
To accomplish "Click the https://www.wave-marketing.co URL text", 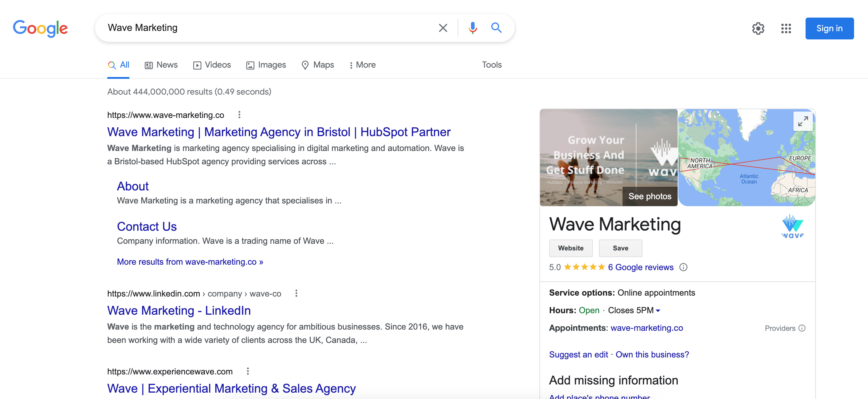I will 165,115.
